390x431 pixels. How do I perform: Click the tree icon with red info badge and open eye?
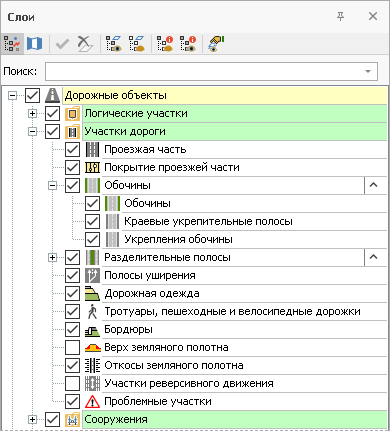coord(188,44)
